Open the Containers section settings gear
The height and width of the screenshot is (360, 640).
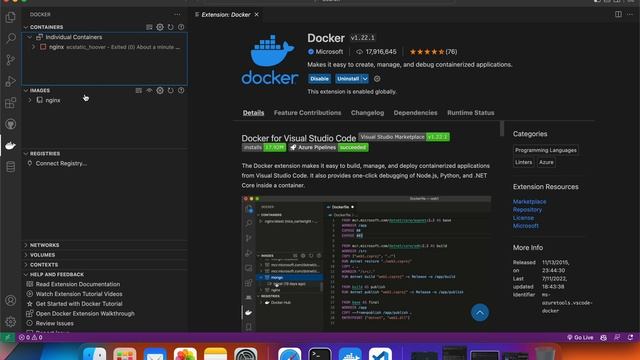click(160, 27)
